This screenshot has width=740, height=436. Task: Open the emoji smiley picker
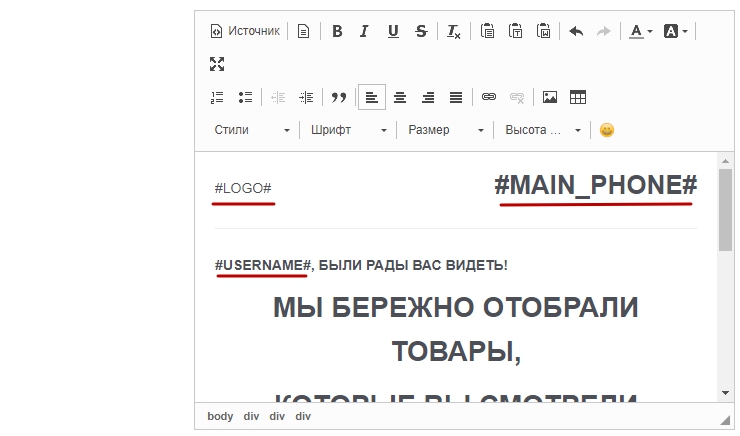pyautogui.click(x=607, y=130)
